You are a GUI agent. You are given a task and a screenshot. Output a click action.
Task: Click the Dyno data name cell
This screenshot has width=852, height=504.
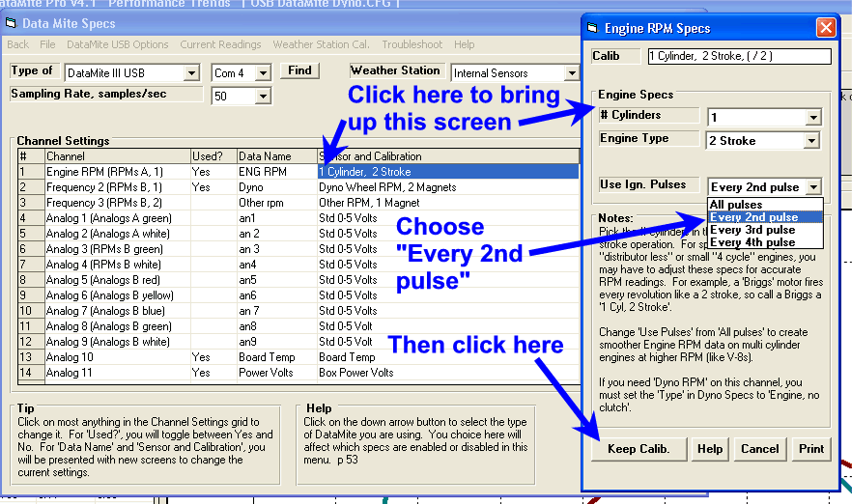(277, 187)
